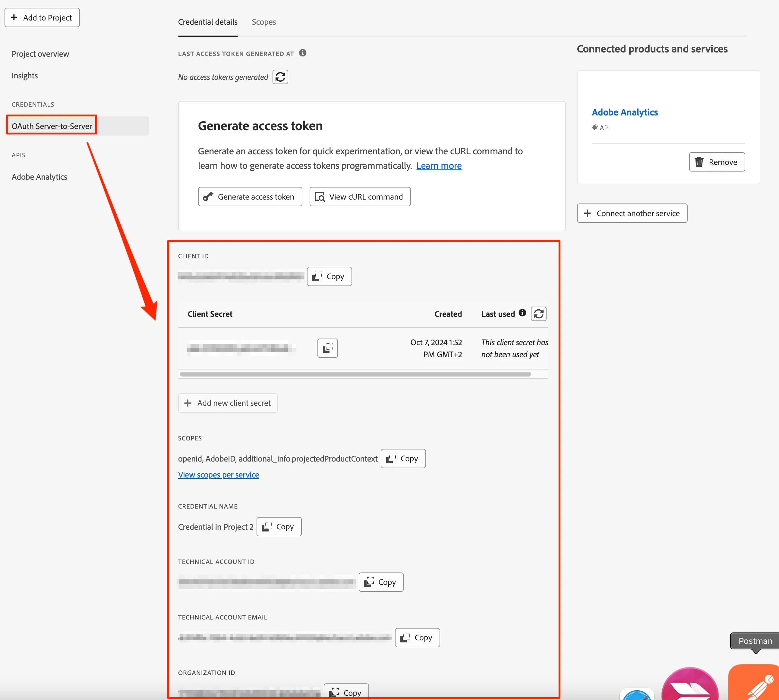Refresh the last access token status icon

(x=280, y=77)
